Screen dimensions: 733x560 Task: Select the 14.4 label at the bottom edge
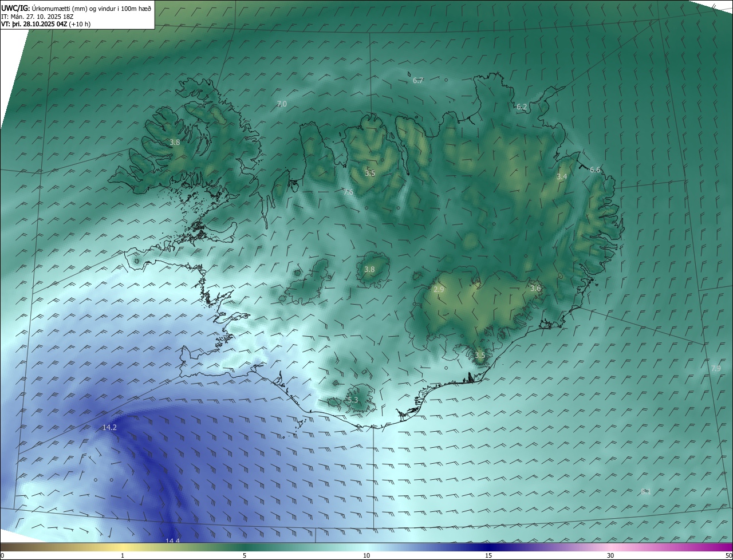tap(172, 541)
